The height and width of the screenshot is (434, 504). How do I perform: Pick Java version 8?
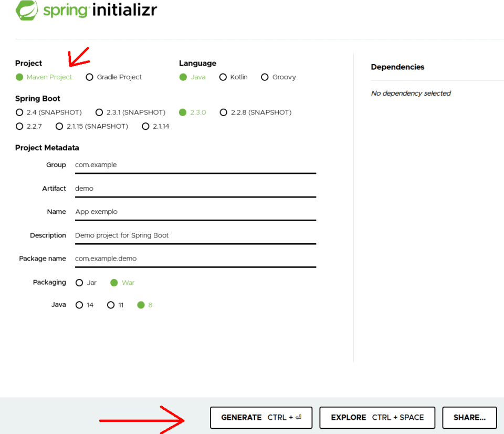point(145,305)
